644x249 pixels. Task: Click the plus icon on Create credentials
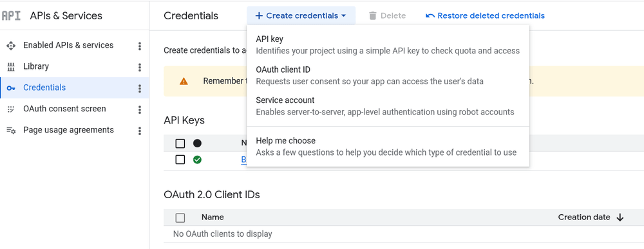pyautogui.click(x=259, y=16)
